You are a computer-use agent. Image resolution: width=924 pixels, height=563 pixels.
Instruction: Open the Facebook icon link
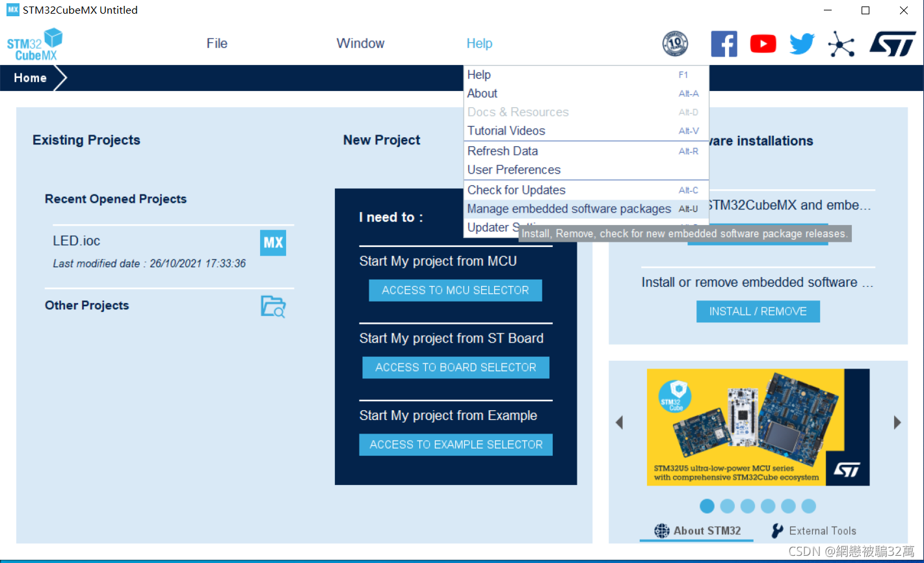pyautogui.click(x=724, y=44)
